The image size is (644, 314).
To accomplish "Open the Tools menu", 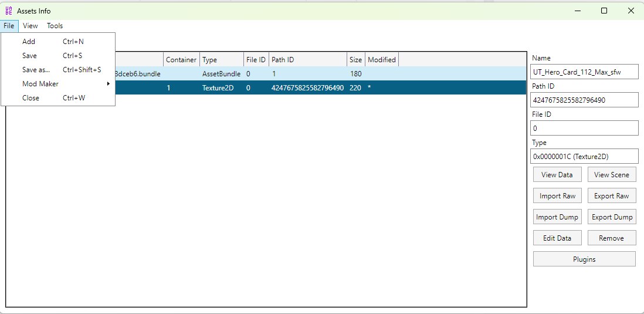I will [55, 26].
